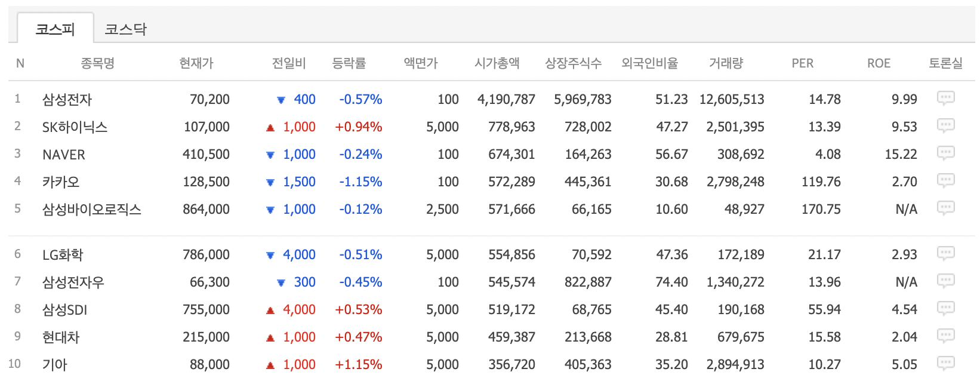Click the 종목명 column header
This screenshot has width=980, height=381.
point(97,63)
